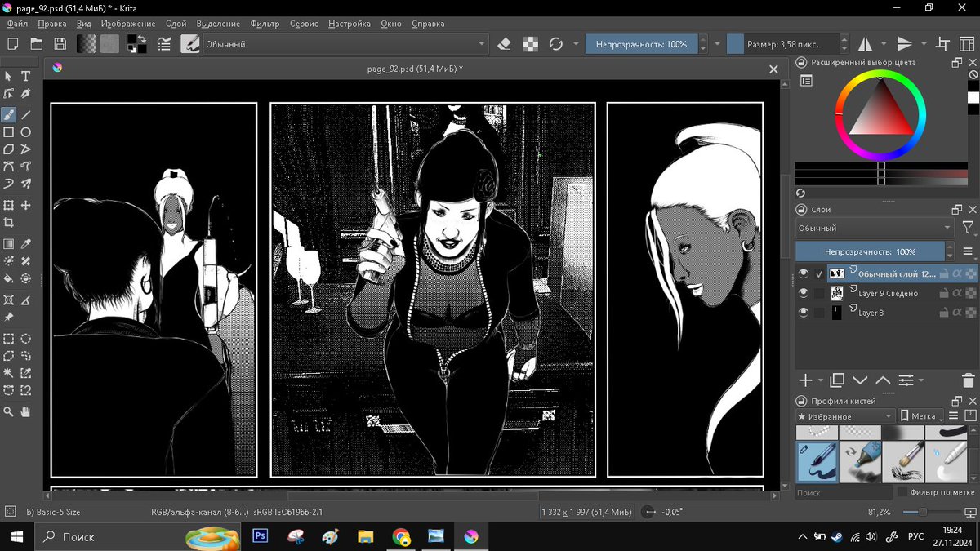Select the Rectangular Selection tool

coord(9,339)
